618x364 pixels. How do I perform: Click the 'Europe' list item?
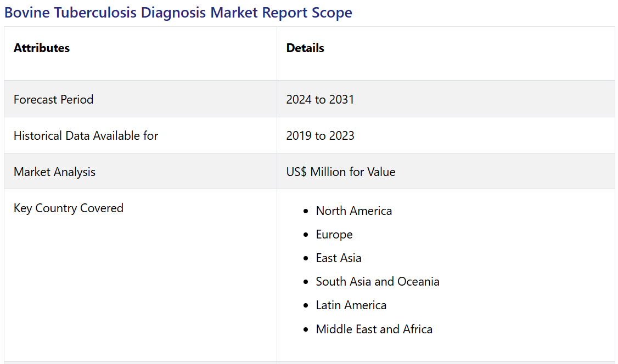coord(334,235)
